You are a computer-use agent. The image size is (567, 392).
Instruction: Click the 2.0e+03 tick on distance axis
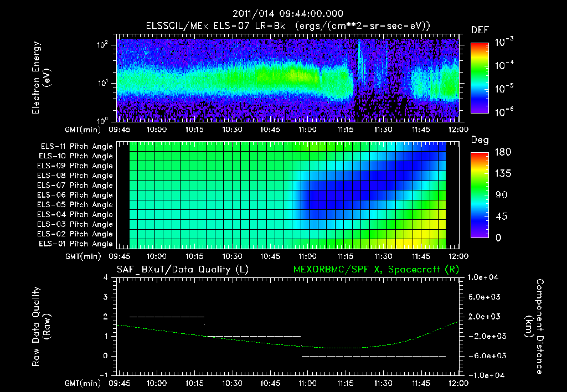coord(484,317)
